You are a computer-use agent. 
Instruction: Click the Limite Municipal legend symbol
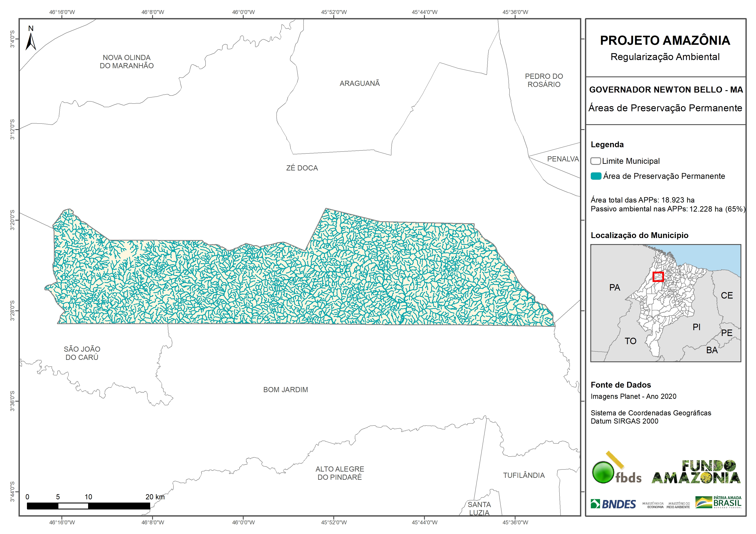click(x=595, y=161)
